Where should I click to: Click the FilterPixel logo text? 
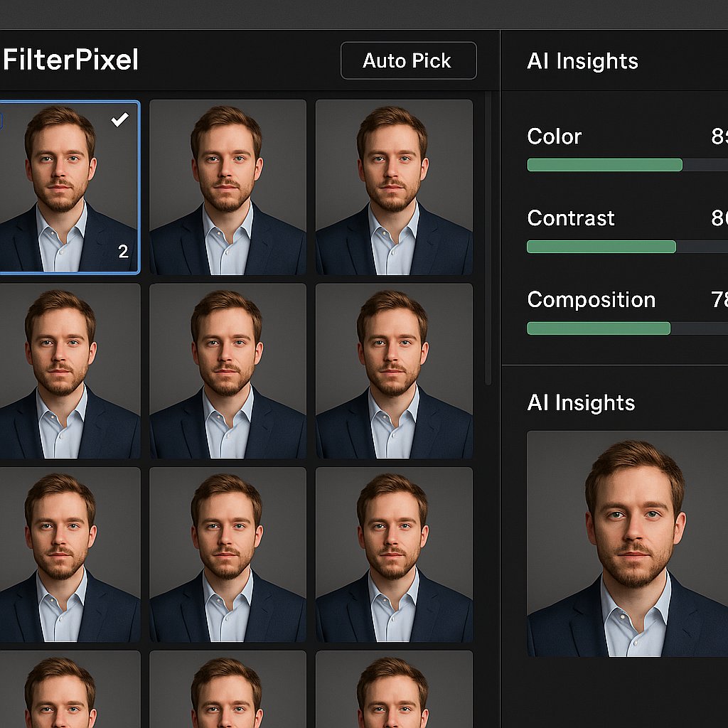70,60
